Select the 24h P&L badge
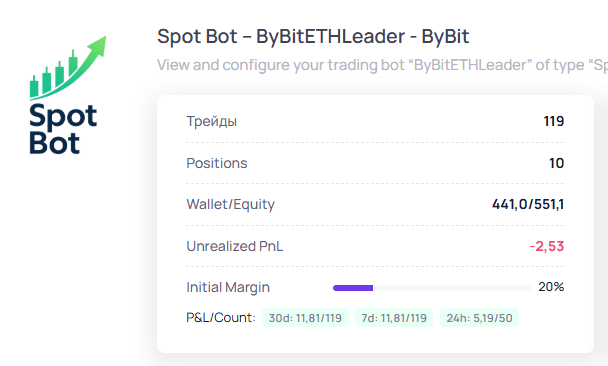608x366 pixels. click(x=479, y=318)
